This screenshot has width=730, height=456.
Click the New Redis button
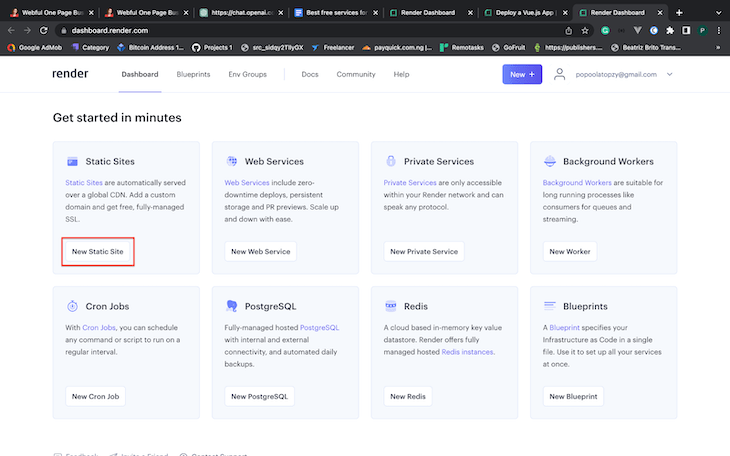coord(408,396)
